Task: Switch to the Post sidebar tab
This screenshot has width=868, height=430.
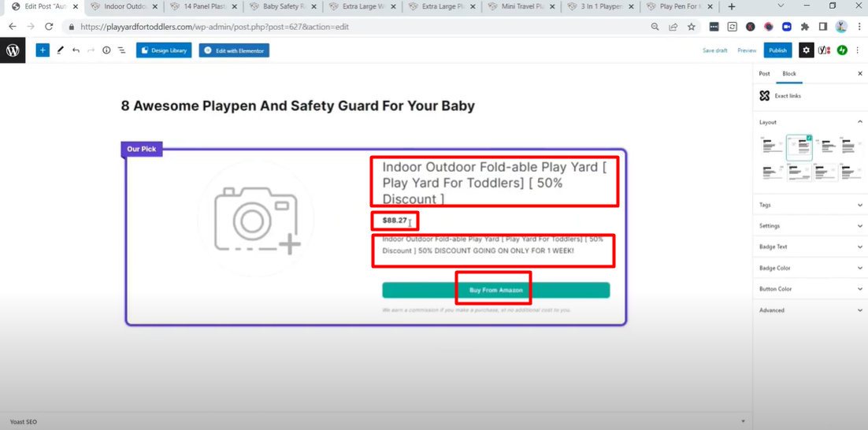Action: tap(764, 73)
